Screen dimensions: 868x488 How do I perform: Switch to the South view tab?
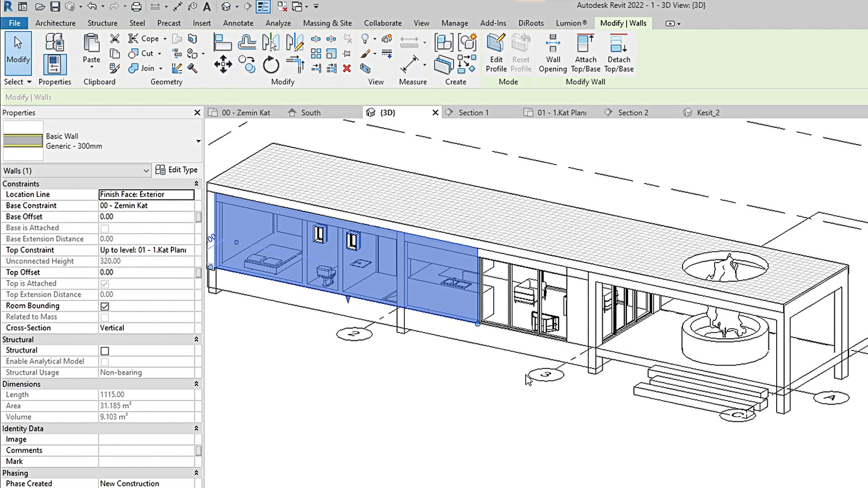point(311,113)
